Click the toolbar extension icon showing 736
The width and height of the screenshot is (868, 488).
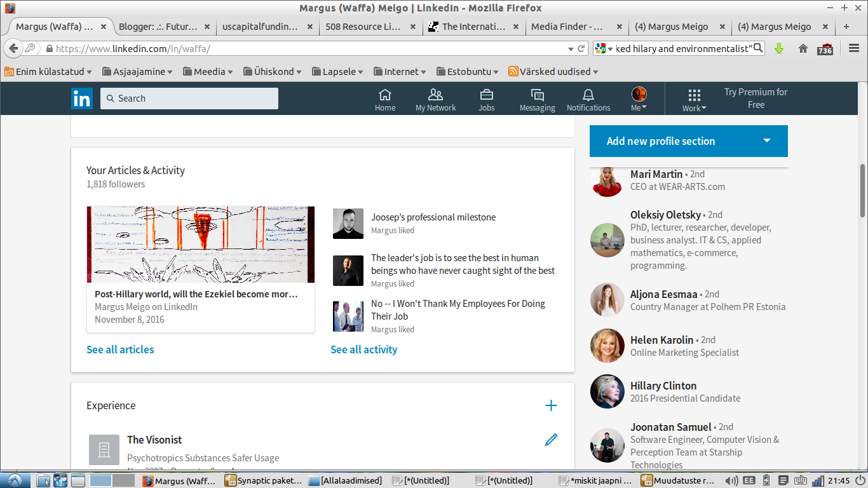click(825, 48)
